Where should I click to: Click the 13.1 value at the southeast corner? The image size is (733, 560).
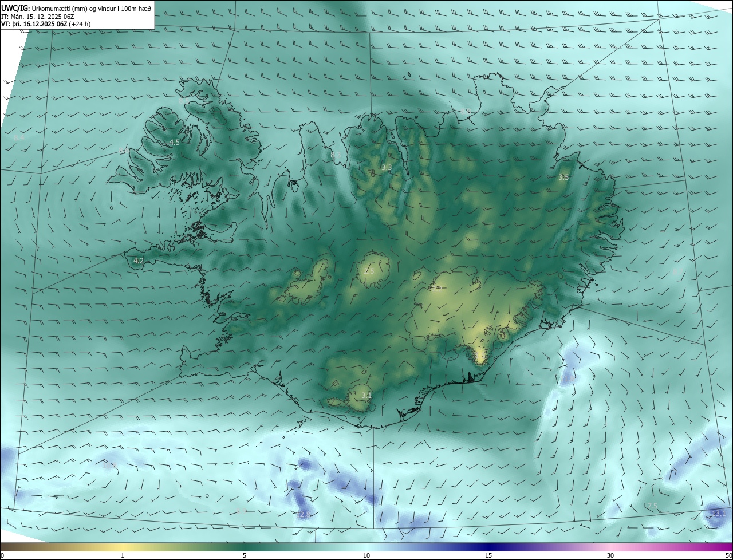click(x=718, y=513)
